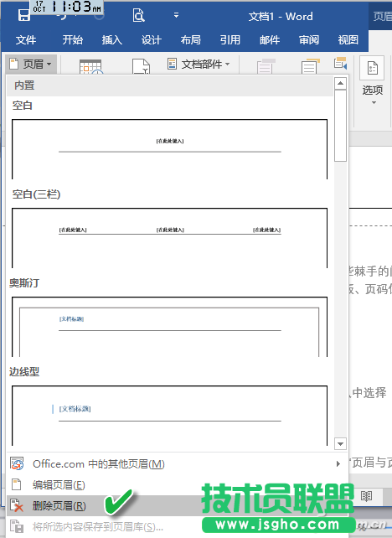The image size is (392, 538).
Task: Expand the 选项 options dropdown arrow
Action: [x=374, y=102]
